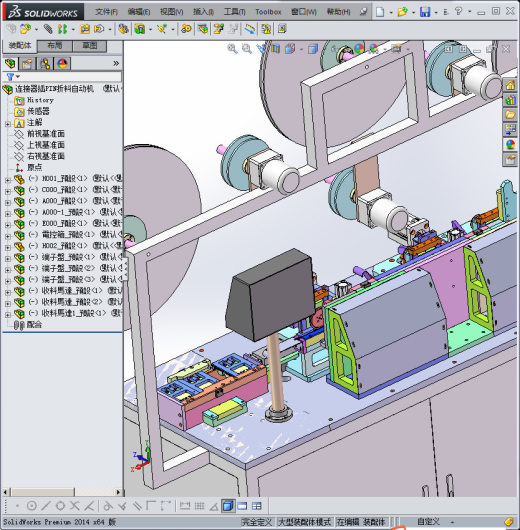520x530 pixels.
Task: Click the New document icon
Action: click(x=380, y=12)
